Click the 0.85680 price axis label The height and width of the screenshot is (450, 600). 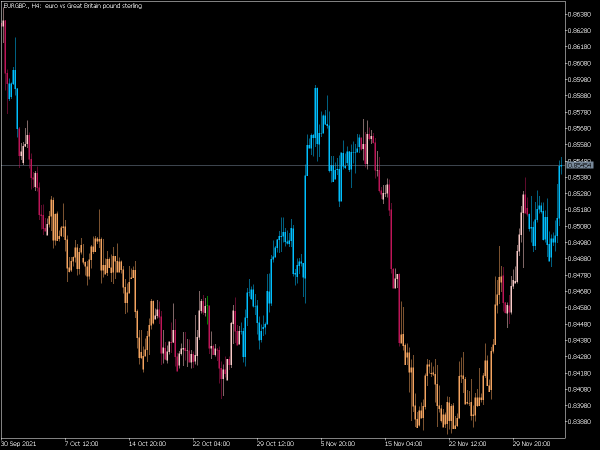click(x=579, y=128)
